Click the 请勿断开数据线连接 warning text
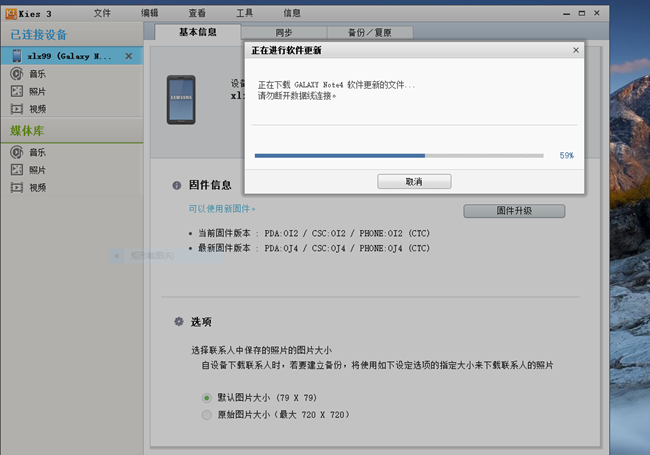 297,96
